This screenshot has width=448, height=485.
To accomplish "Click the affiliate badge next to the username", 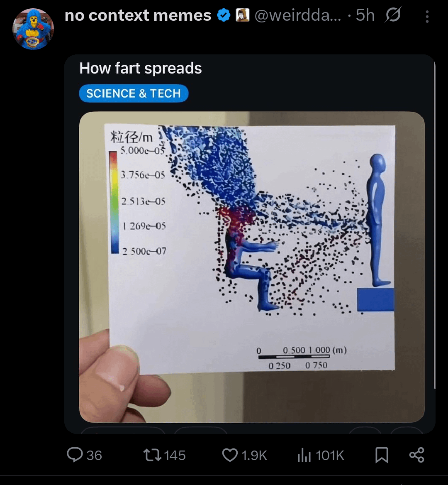I will coord(243,15).
